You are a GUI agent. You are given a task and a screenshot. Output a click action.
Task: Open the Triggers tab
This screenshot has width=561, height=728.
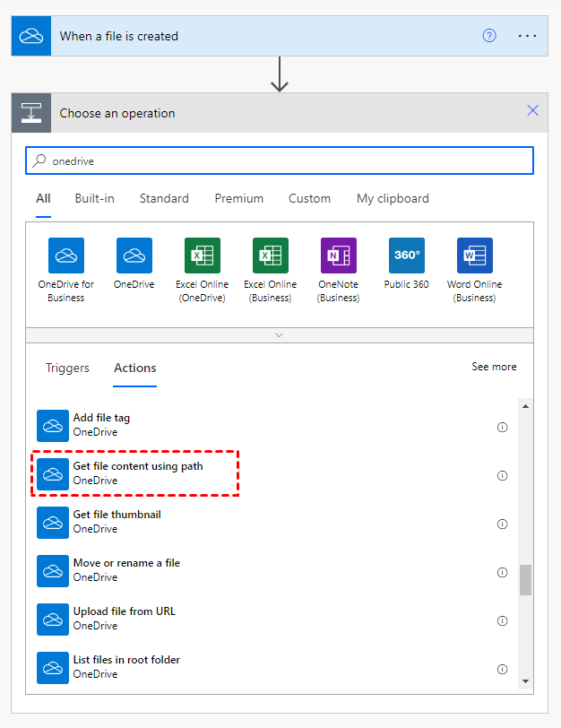click(x=67, y=368)
